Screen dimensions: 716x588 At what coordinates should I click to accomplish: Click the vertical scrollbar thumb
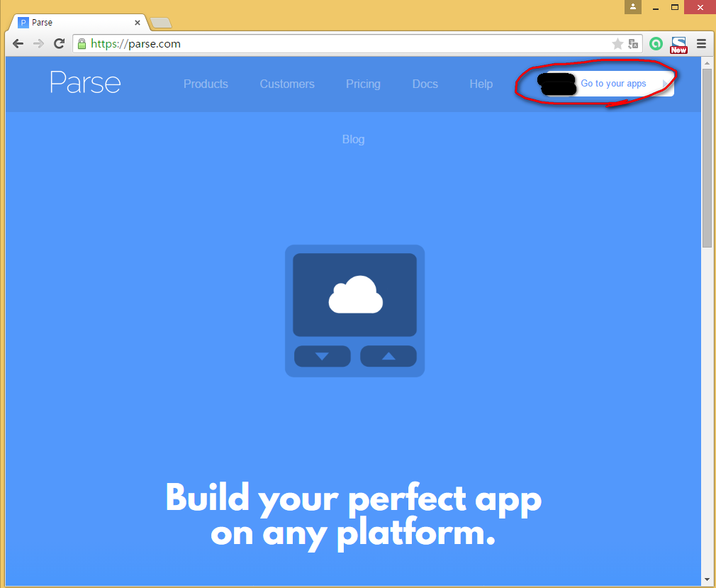coord(707,158)
